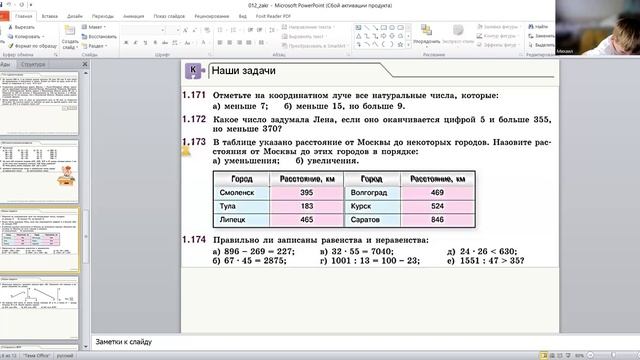Select the Format Painter (Формат по образцу) tool
Screen dimensions: 640x360
(33, 46)
